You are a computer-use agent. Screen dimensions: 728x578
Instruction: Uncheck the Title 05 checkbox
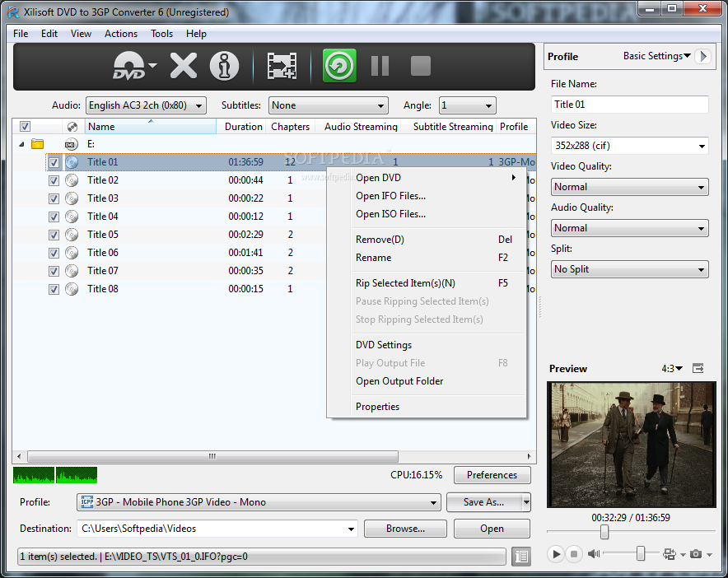point(54,235)
